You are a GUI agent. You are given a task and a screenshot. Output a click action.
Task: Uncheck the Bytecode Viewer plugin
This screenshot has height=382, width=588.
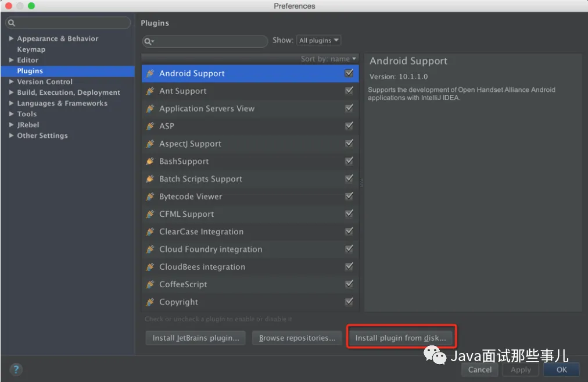tap(349, 196)
